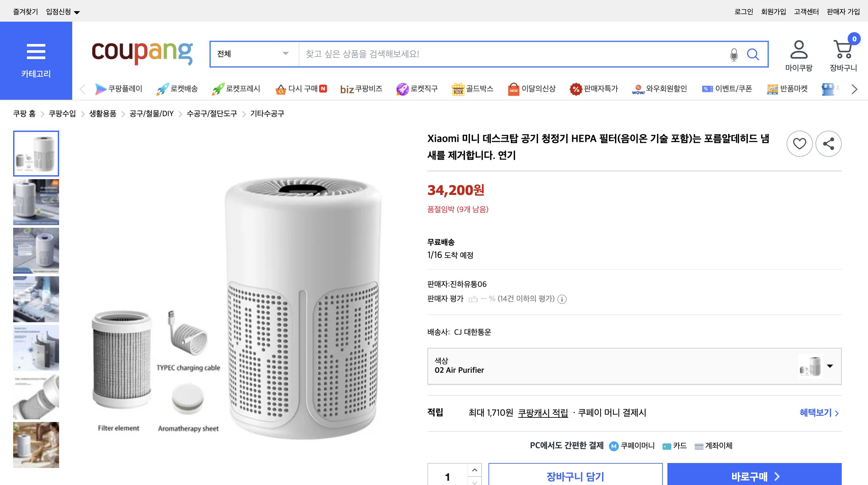The image size is (868, 485).
Task: Open 쿠팡플레이 from the navigation strip
Action: point(100,89)
